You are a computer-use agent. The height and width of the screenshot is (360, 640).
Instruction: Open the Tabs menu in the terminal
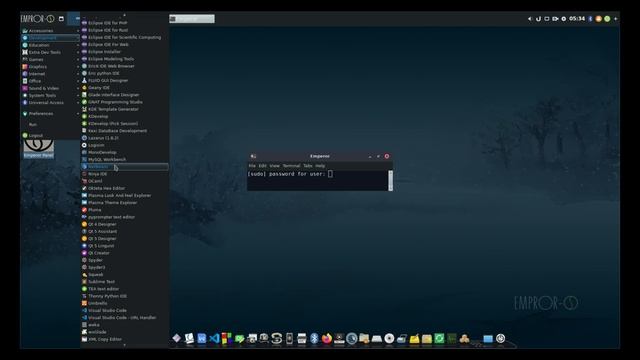[x=308, y=166]
